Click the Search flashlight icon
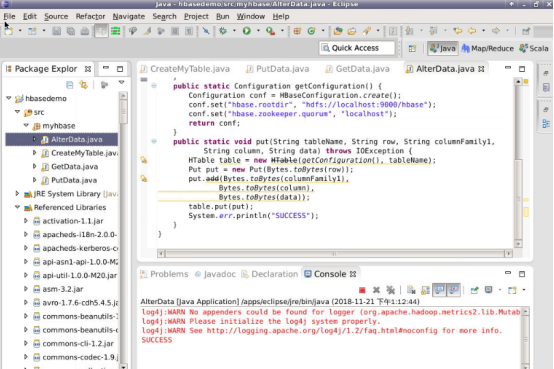This screenshot has height=369, width=554. coord(366,31)
